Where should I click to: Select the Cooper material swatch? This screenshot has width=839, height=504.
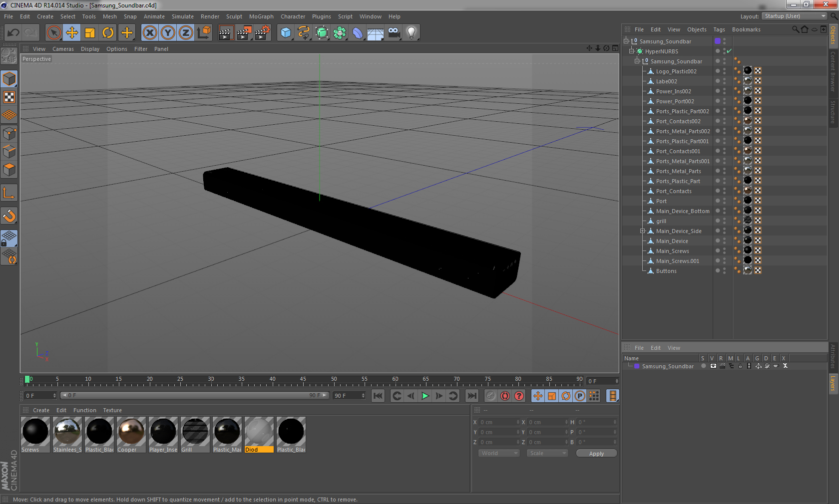click(131, 435)
